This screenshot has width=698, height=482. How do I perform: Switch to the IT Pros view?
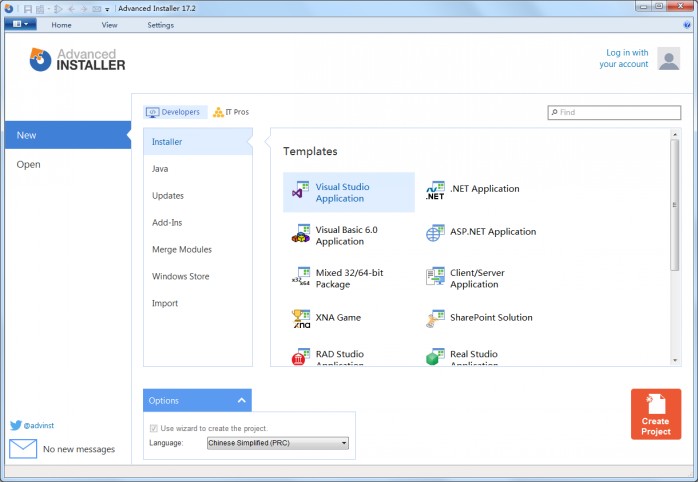tap(231, 112)
